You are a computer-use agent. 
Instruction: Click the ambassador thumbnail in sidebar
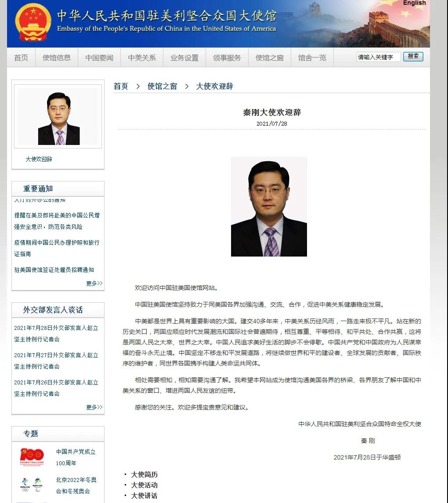(x=58, y=116)
